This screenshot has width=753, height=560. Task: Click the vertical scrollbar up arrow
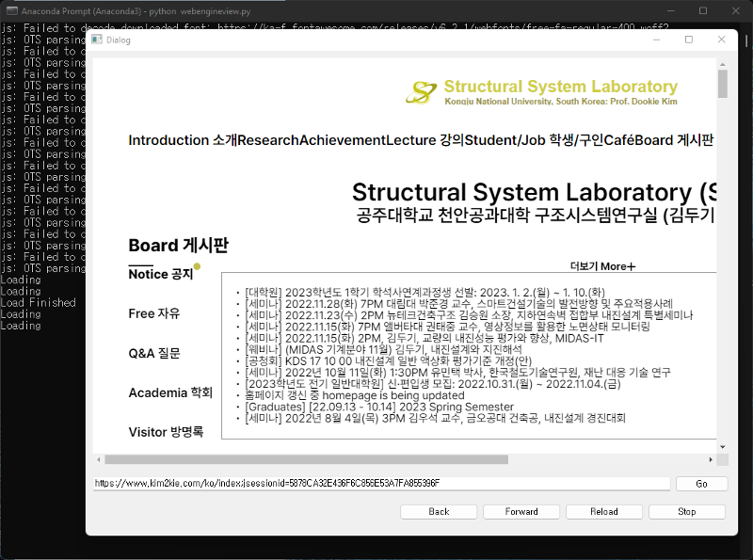(x=722, y=64)
